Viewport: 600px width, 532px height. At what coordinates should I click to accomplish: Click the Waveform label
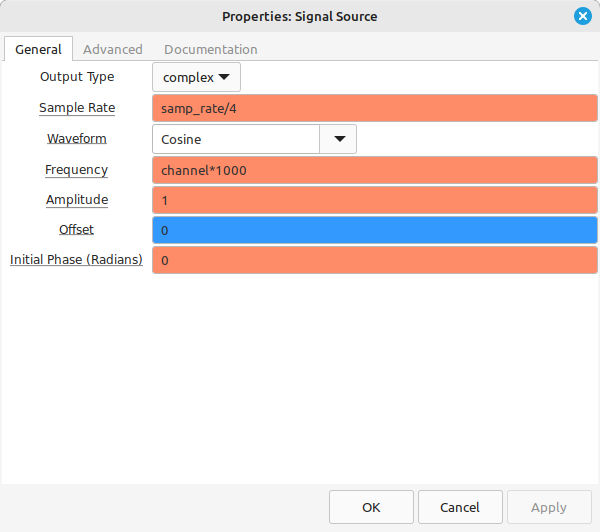tap(77, 139)
